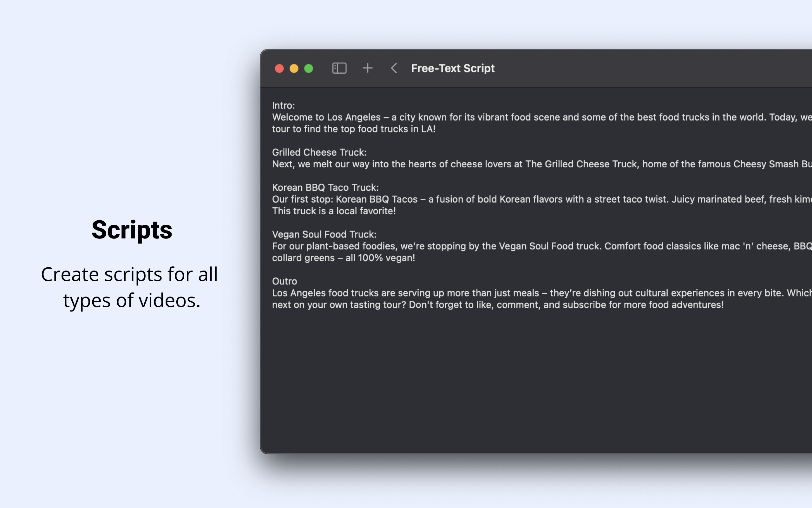Click 'collard greens – all 100% vegan!'
Image resolution: width=812 pixels, height=508 pixels.
point(343,258)
